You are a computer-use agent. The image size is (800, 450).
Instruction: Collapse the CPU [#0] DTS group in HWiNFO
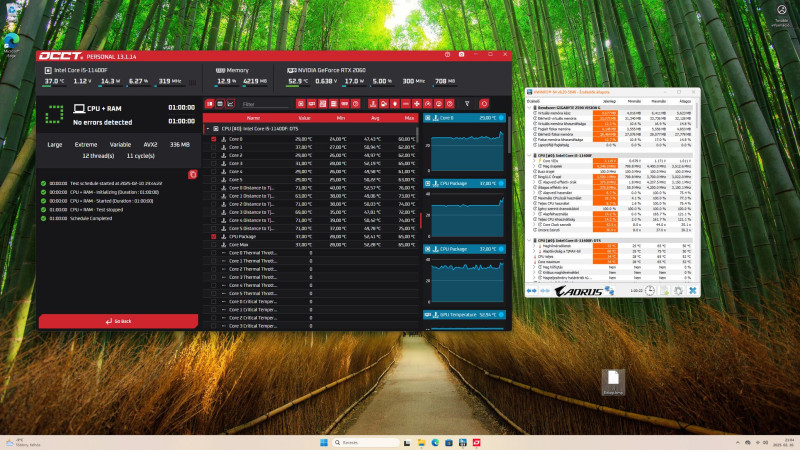(529, 240)
